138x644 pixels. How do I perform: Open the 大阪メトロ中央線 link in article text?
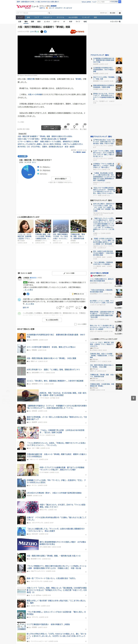point(35,94)
